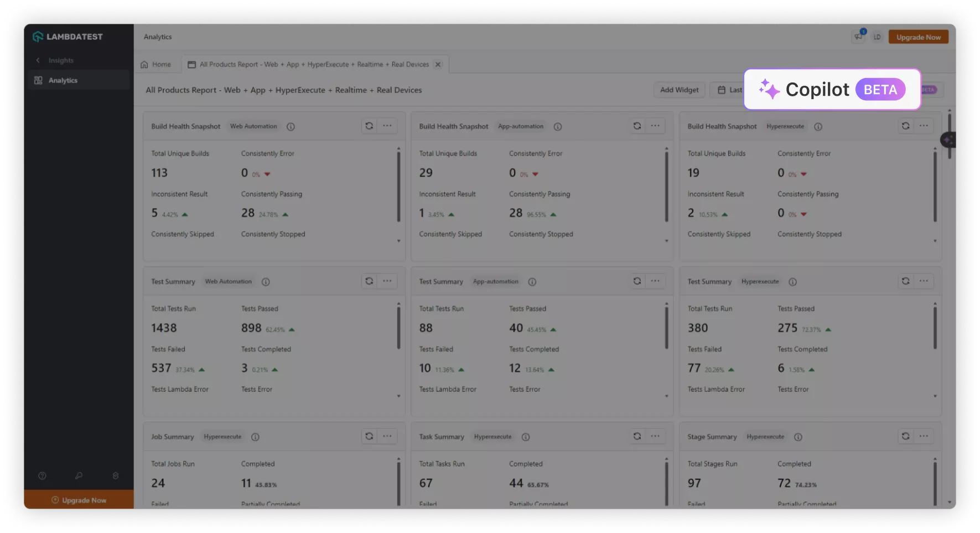
Task: Open the settings icon in sidebar footer
Action: pyautogui.click(x=116, y=476)
